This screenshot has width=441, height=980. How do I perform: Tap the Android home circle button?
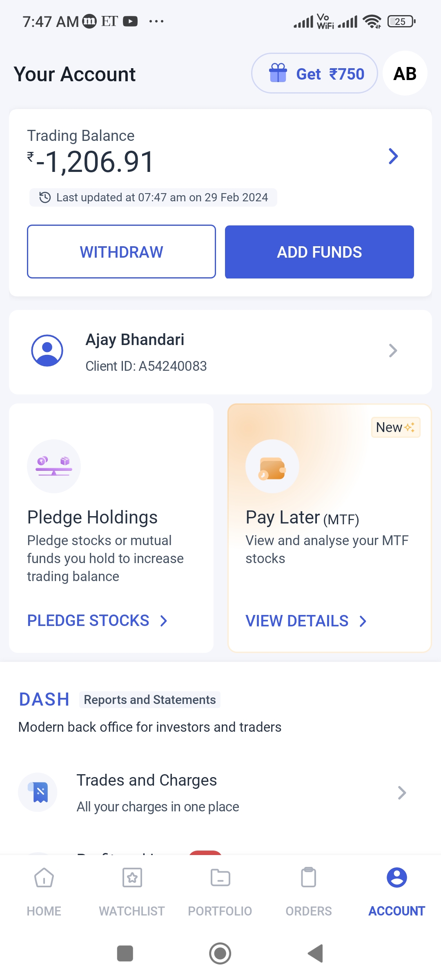coord(220,953)
